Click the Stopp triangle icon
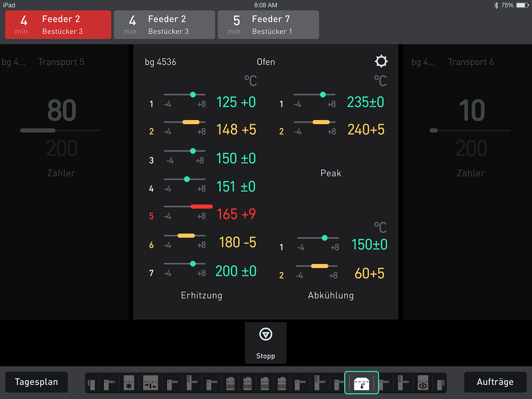This screenshot has height=399, width=532. point(266,334)
